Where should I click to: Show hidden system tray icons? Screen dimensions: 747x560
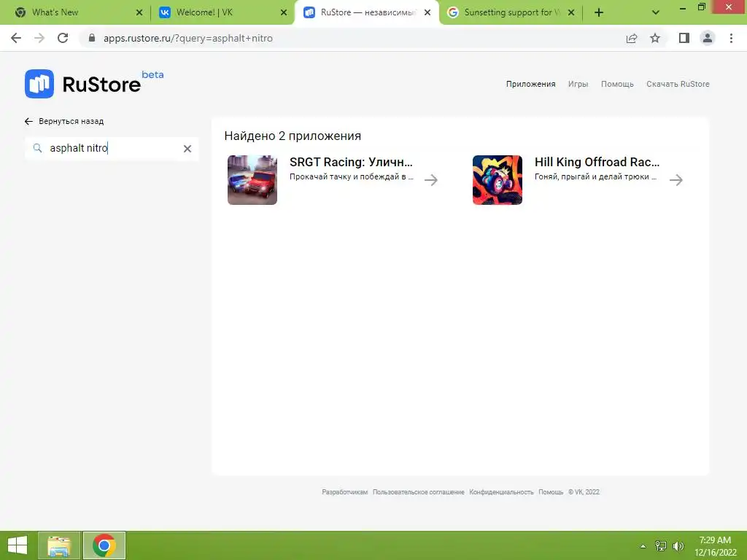643,546
